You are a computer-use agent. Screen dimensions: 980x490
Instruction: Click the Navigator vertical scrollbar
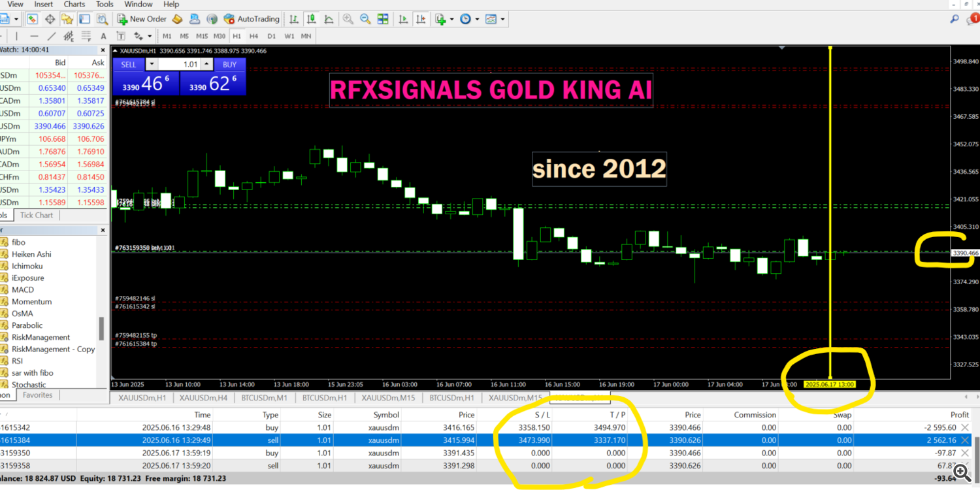(x=101, y=329)
